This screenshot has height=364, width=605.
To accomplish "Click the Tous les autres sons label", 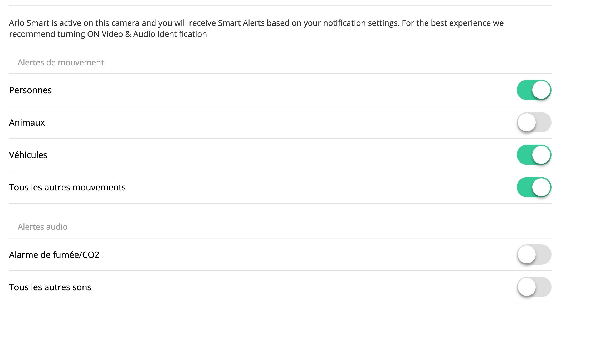I will 50,287.
